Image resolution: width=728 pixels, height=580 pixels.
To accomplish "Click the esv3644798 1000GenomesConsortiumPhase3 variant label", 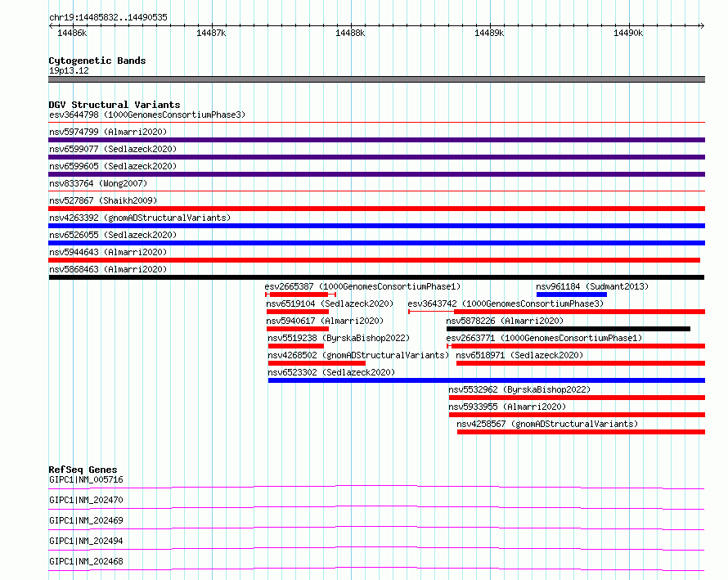I will [147, 115].
